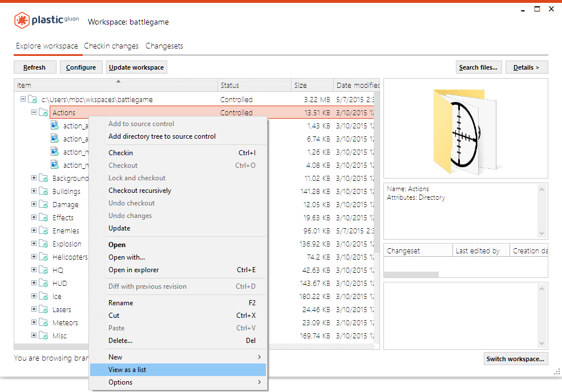Viewport: 562px width, 392px height.
Task: Select Checkout recursively
Action: (178, 191)
